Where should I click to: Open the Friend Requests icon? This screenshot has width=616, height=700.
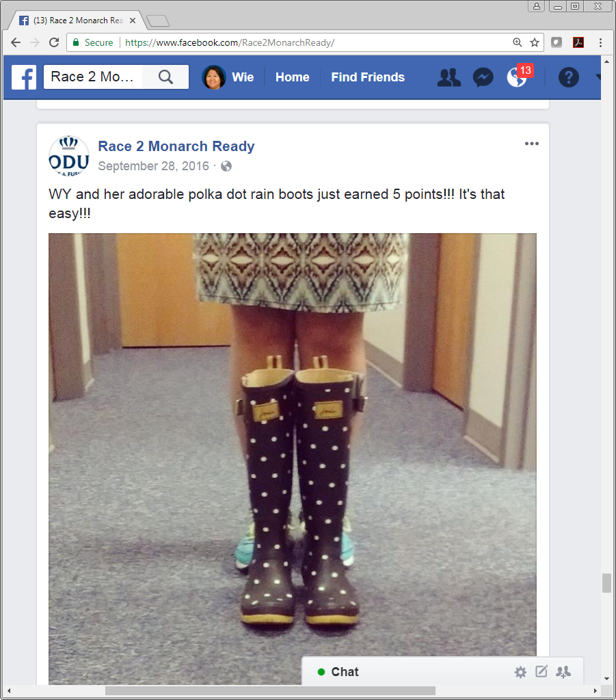(448, 77)
